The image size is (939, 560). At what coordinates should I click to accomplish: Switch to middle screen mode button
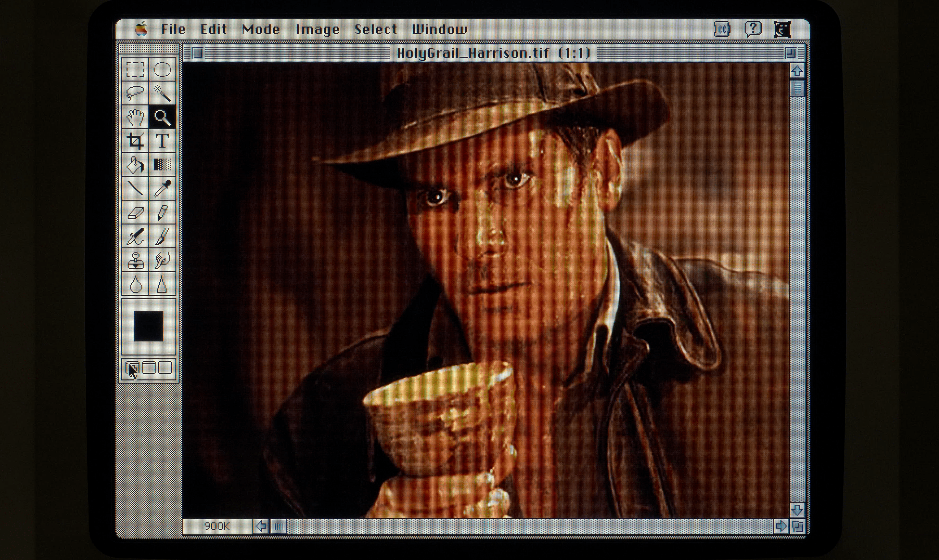pyautogui.click(x=148, y=367)
